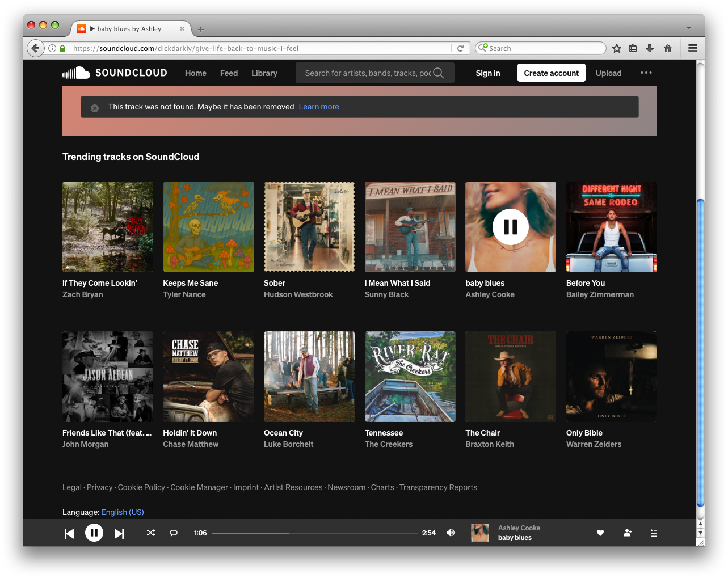Mute the volume speaker icon
This screenshot has width=728, height=578.
tap(451, 533)
